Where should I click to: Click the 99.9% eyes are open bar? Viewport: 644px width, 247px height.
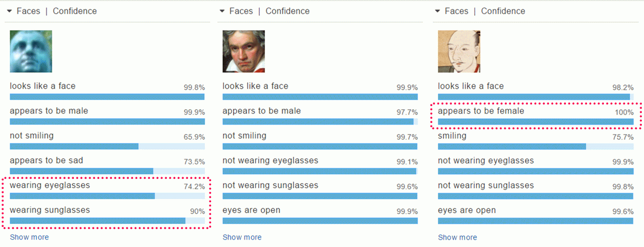[x=320, y=221]
